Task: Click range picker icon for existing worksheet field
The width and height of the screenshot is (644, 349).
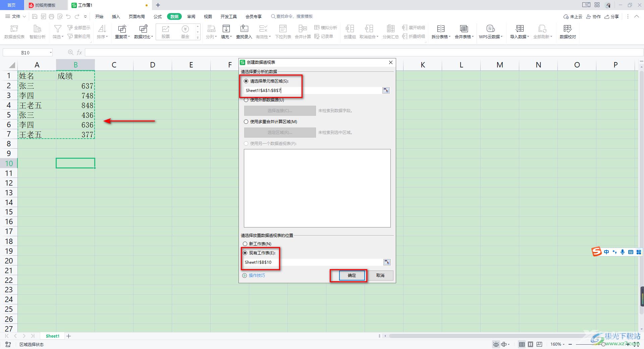Action: point(387,262)
